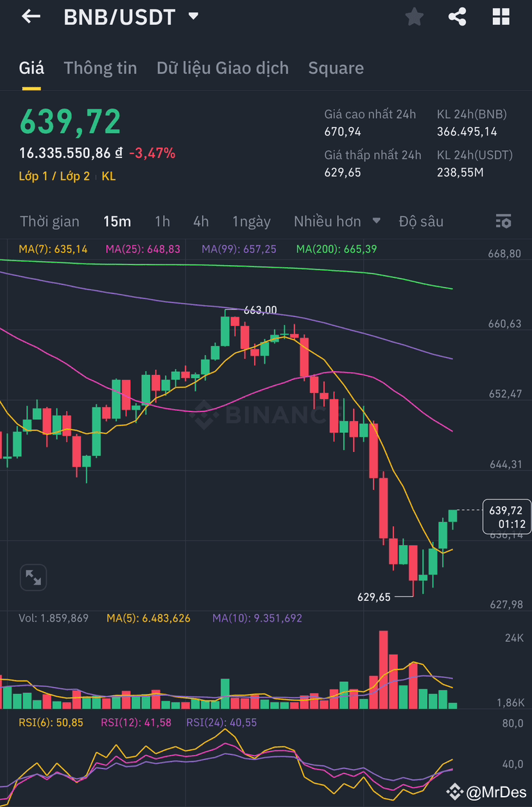Screen dimensions: 532x807
Task: Tap the back arrow at top left
Action: click(x=30, y=16)
